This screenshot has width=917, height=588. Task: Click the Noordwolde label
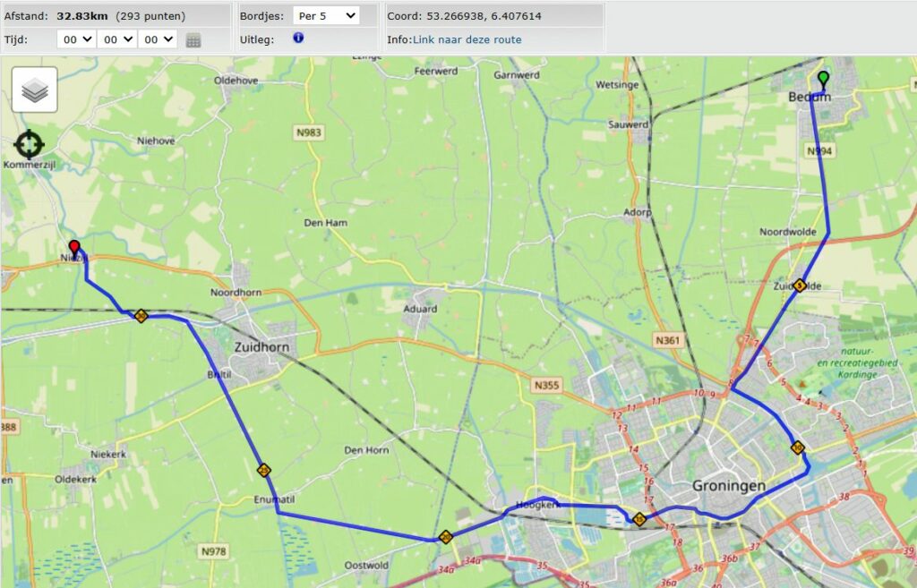pos(788,232)
